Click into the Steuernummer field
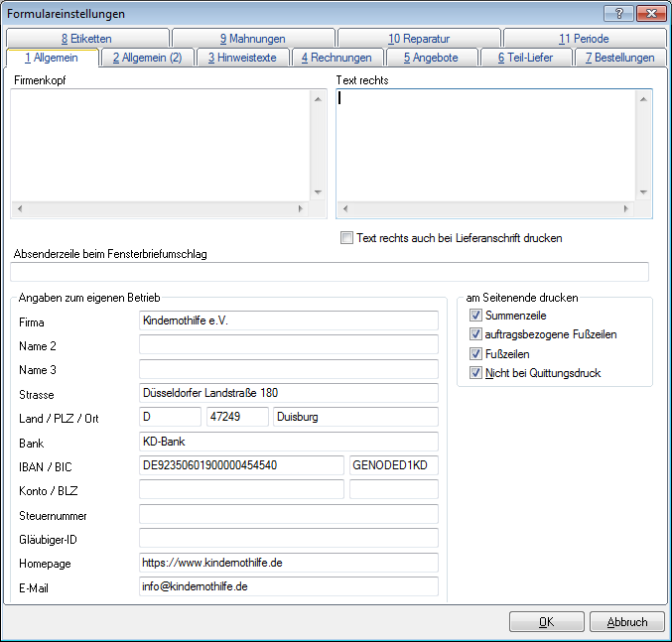Screen dimensions: 672x642 click(x=288, y=514)
